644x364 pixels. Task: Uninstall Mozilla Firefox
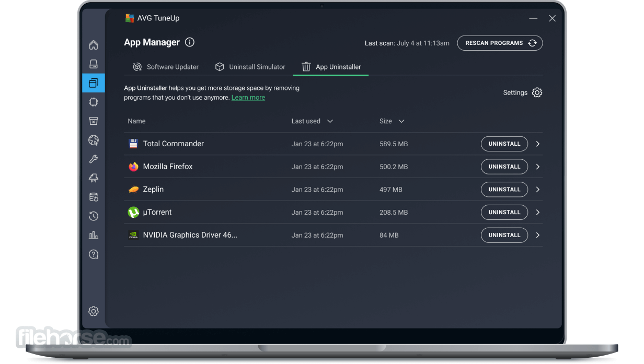(x=504, y=167)
